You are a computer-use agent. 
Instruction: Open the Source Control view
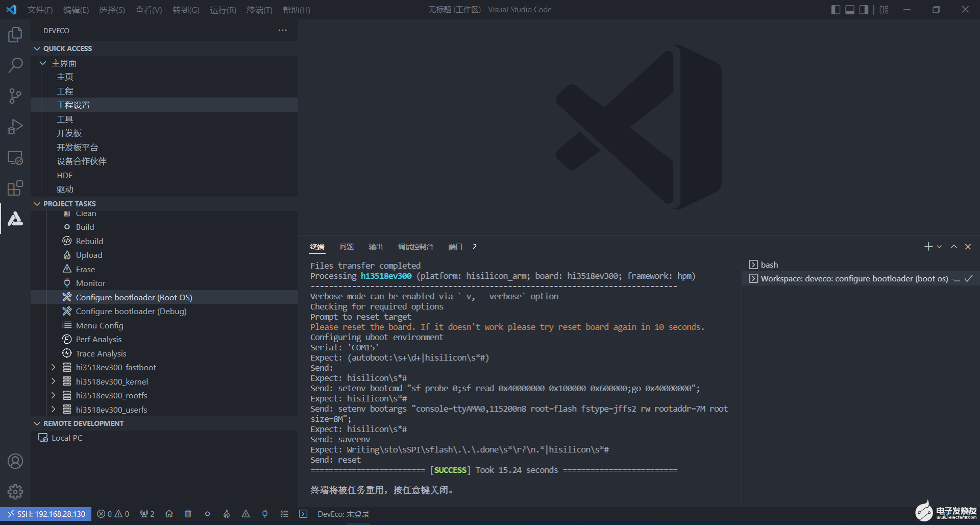coord(15,96)
